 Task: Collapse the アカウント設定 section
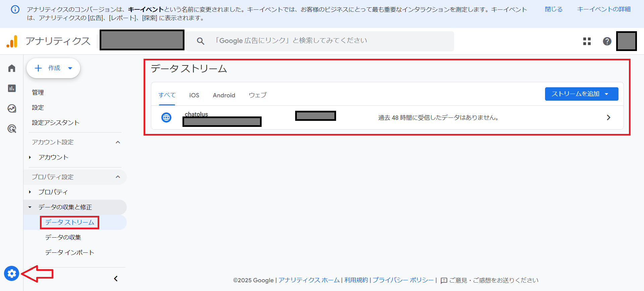tap(118, 142)
